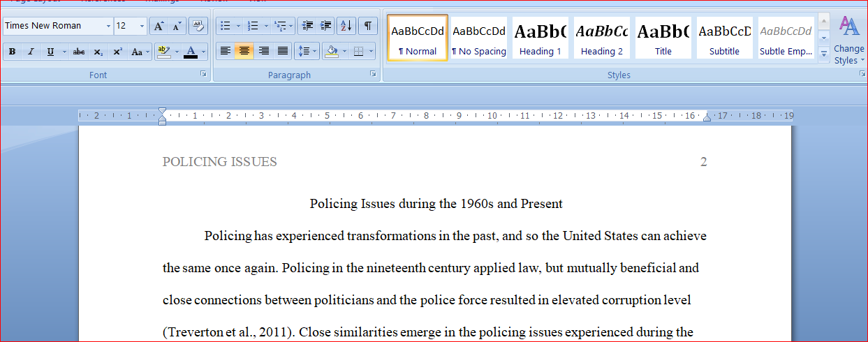Open font color dropdown arrow
The height and width of the screenshot is (342, 868).
[x=203, y=52]
